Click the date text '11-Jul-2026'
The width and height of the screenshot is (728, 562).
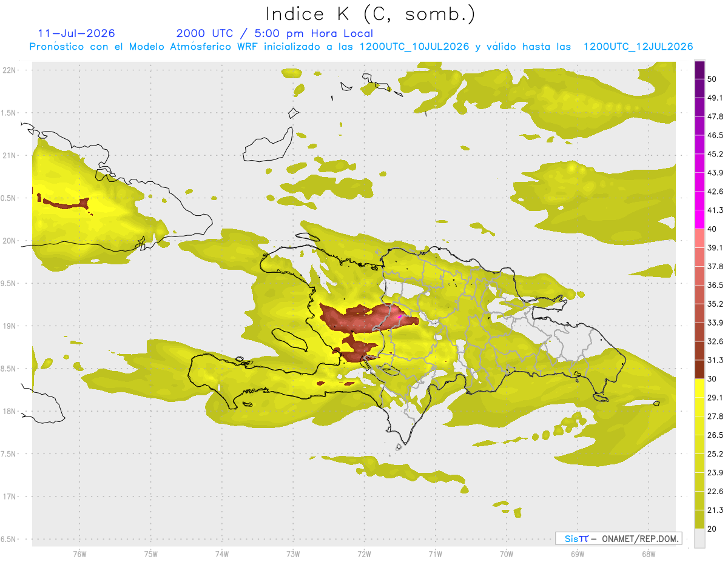[76, 33]
